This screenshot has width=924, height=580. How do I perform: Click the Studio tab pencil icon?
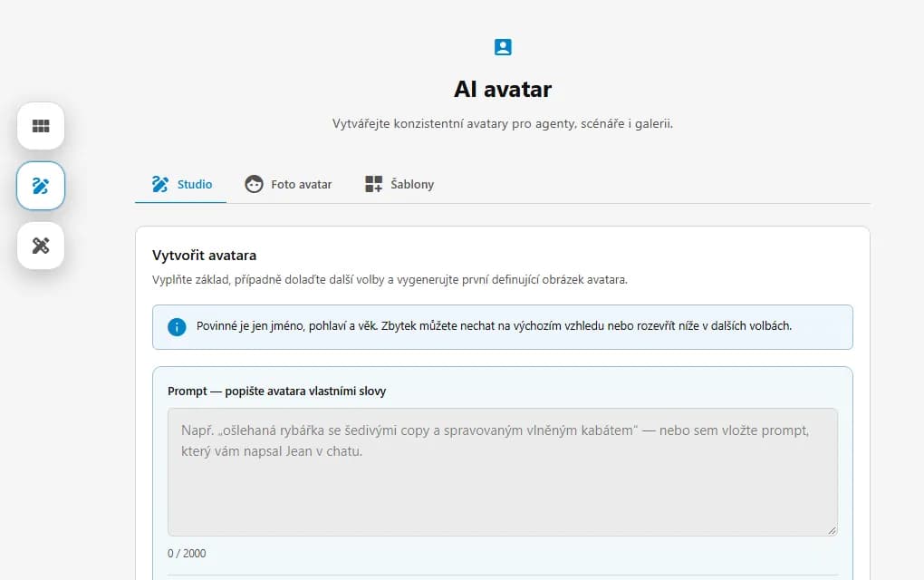pos(159,184)
